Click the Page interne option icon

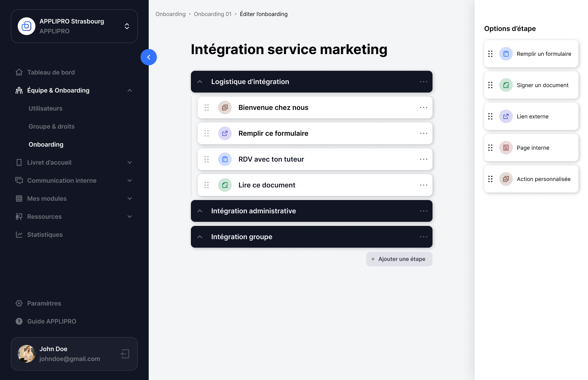(506, 148)
